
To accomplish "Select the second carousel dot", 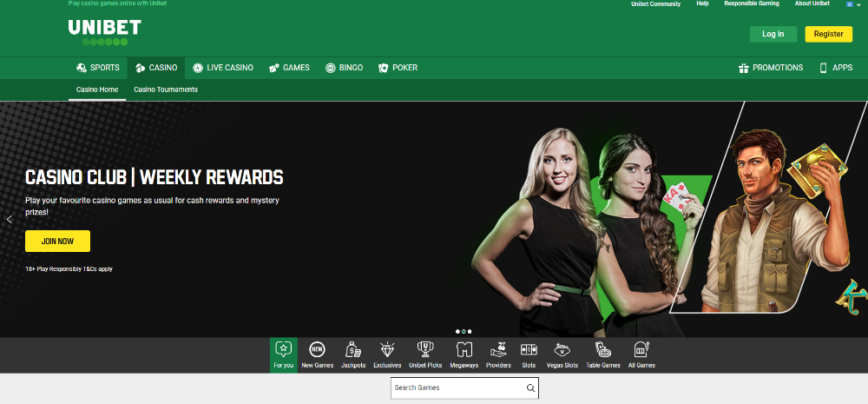I will tap(464, 331).
